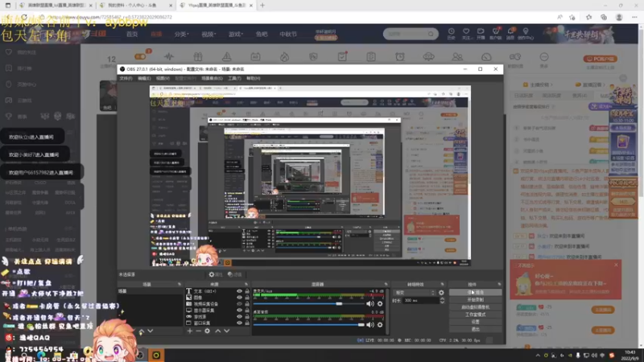Open OBS 工具(T) menu

coord(234,78)
